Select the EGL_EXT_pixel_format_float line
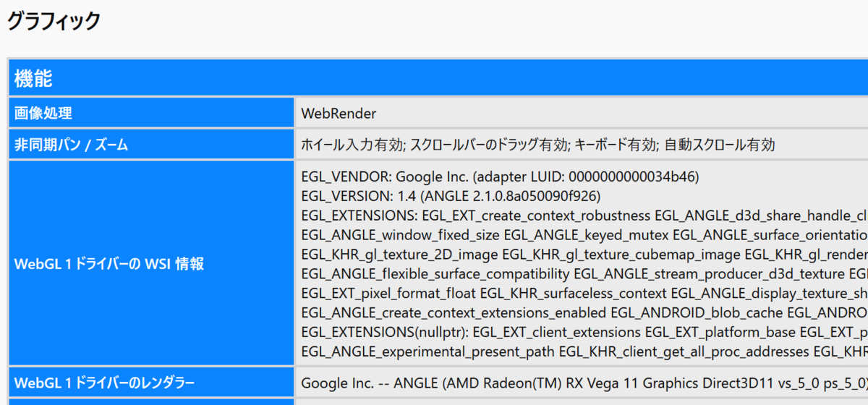The image size is (868, 405). (x=584, y=294)
